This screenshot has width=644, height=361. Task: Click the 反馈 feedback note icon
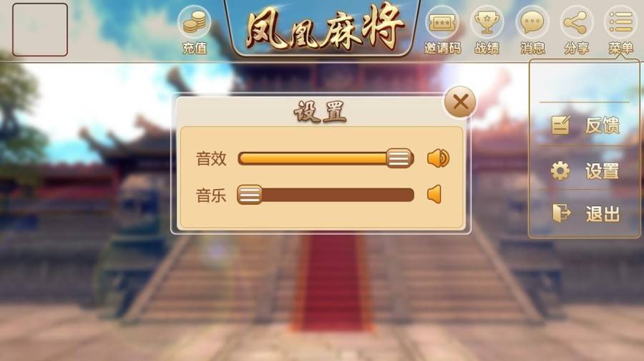pos(560,125)
